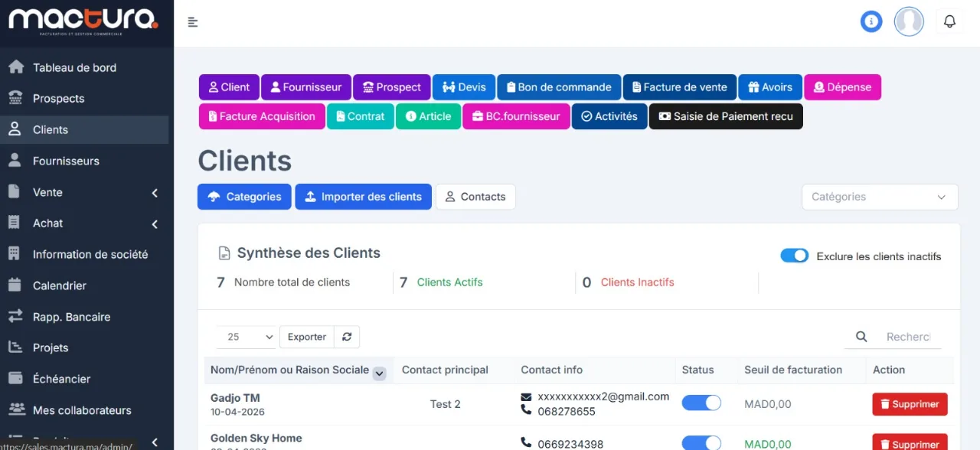
Task: Open the Catégories filter dropdown
Action: (880, 197)
